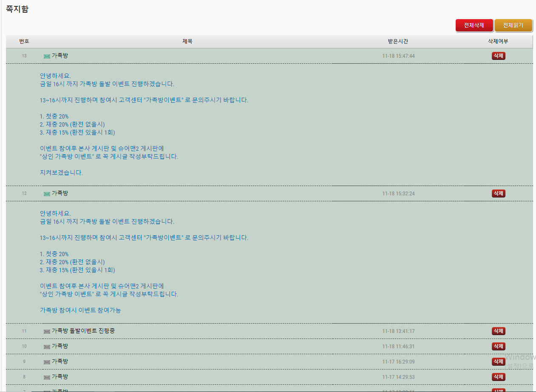This screenshot has height=392, width=536.
Task: Click the 받은시간 column header
Action: pyautogui.click(x=398, y=42)
